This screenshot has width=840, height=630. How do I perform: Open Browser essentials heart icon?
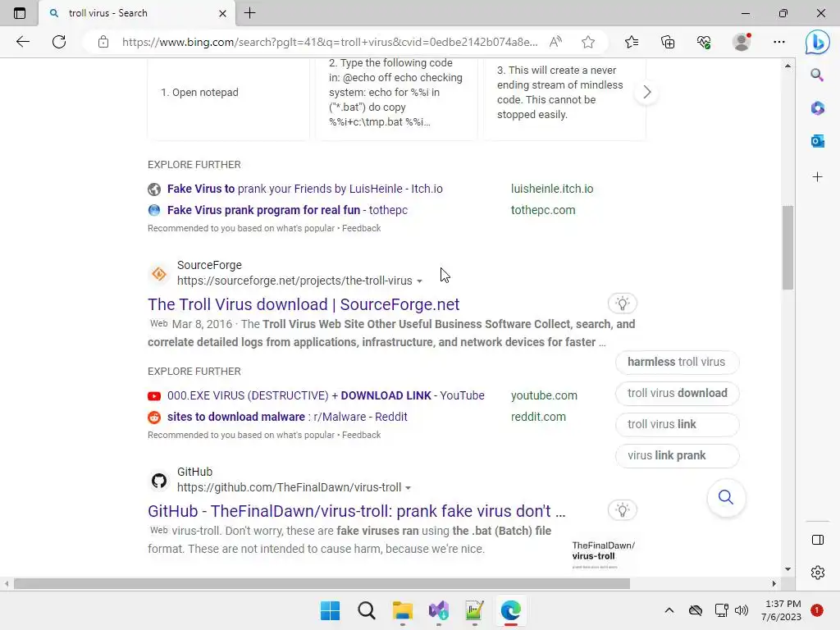pyautogui.click(x=704, y=42)
